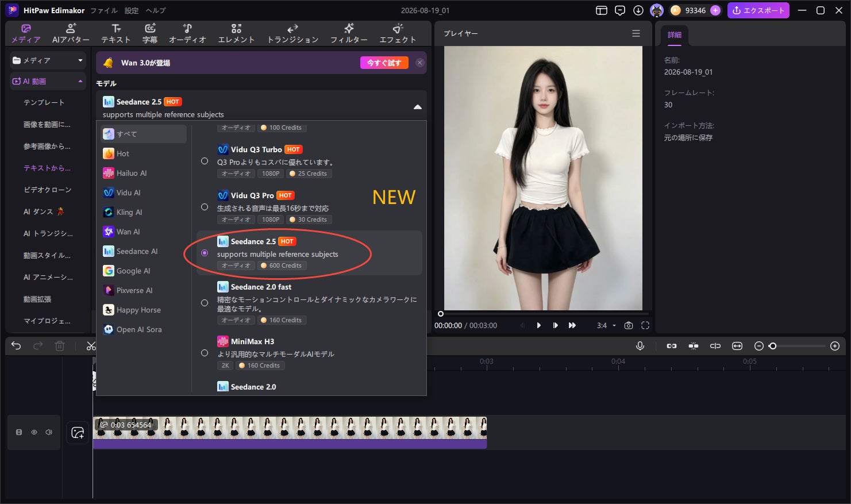Viewport: 851px width, 504px height.
Task: Zoom out the timeline with minus icon
Action: [x=758, y=346]
